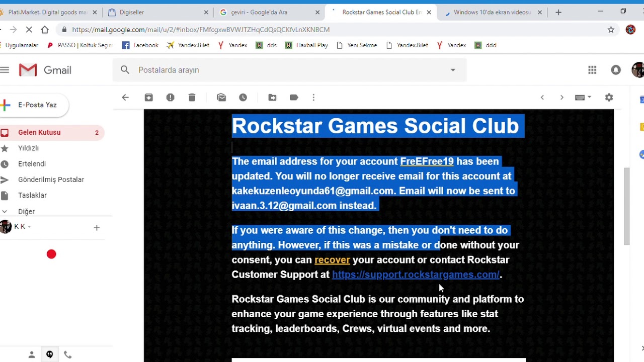Compose mail with E-Posta Yaz
Image resolution: width=644 pixels, height=362 pixels.
33,105
